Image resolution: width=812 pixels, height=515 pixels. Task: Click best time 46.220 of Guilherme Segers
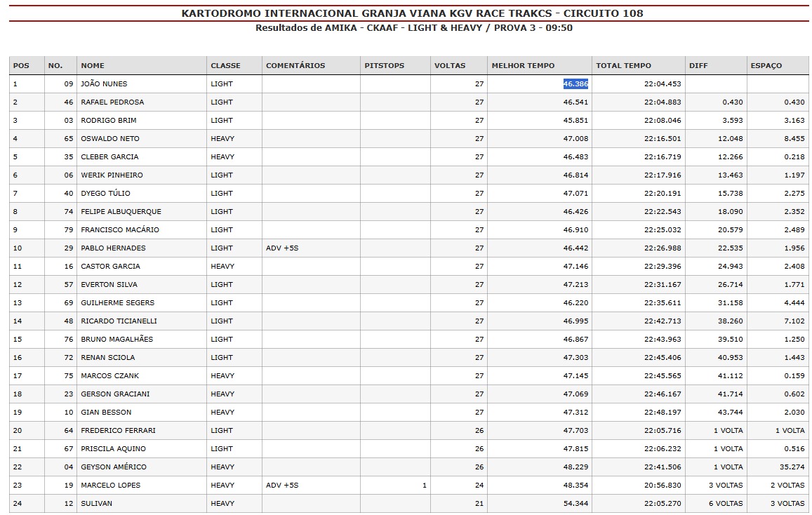[x=576, y=303]
